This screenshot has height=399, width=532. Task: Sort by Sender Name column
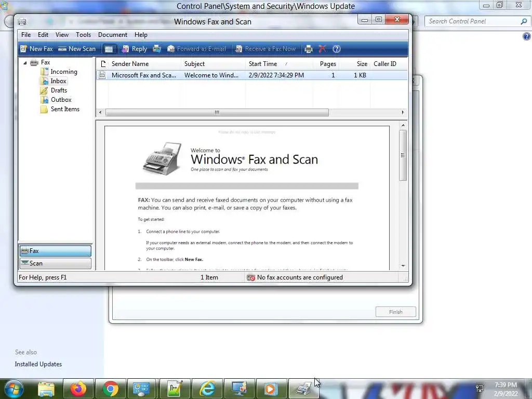point(145,64)
